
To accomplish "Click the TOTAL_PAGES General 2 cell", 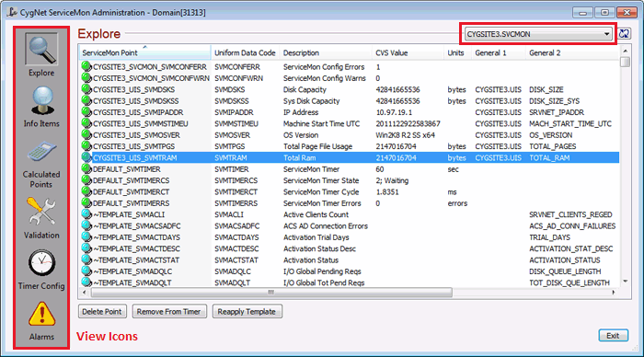I will (x=552, y=146).
